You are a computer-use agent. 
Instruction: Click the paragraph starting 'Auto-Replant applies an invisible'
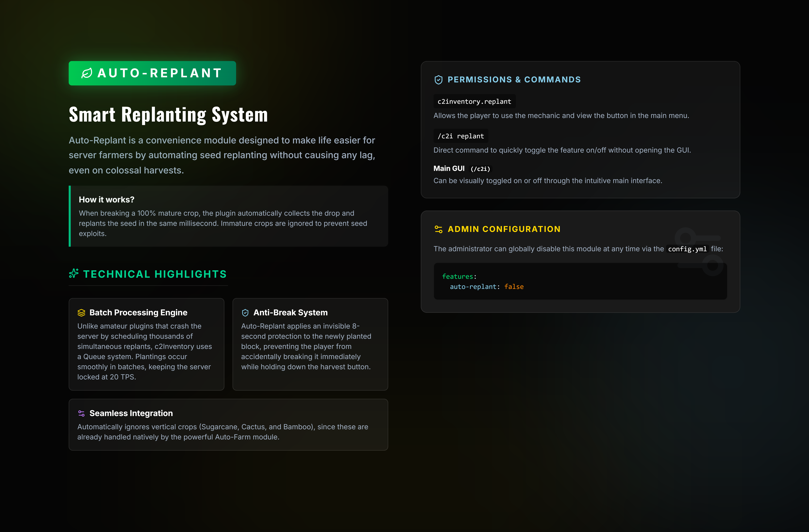pyautogui.click(x=306, y=346)
